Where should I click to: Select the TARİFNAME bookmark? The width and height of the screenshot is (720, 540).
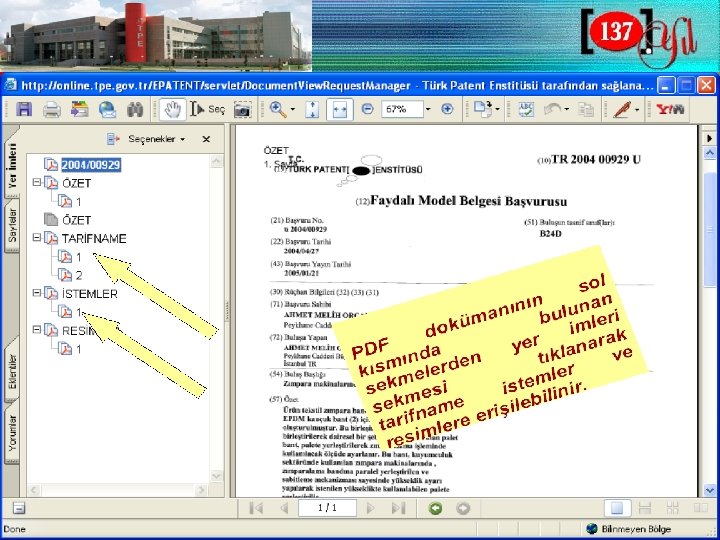[x=94, y=238]
